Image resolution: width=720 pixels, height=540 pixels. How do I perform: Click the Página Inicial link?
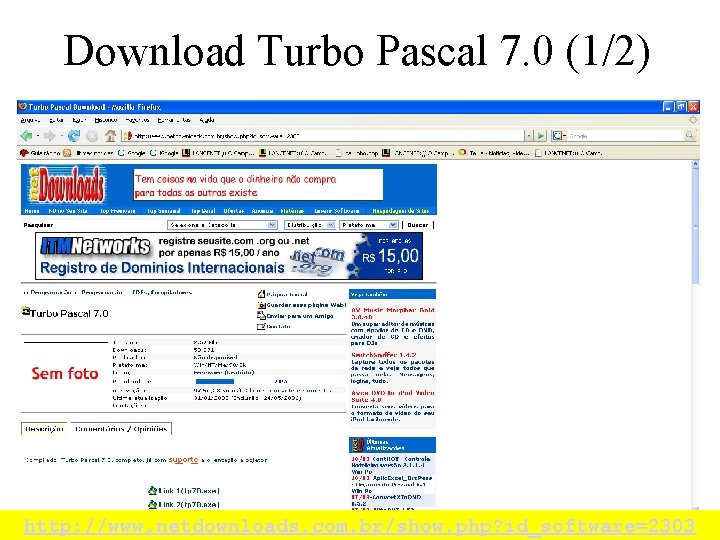pos(287,294)
